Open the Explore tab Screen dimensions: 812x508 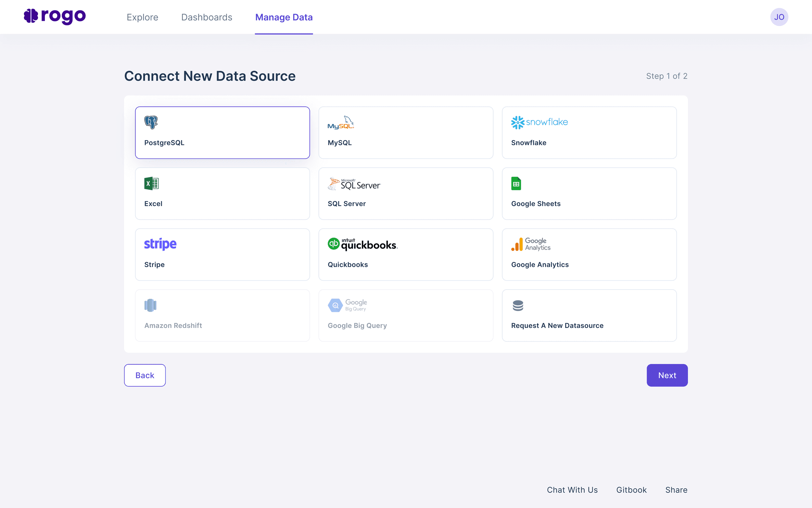click(x=142, y=17)
